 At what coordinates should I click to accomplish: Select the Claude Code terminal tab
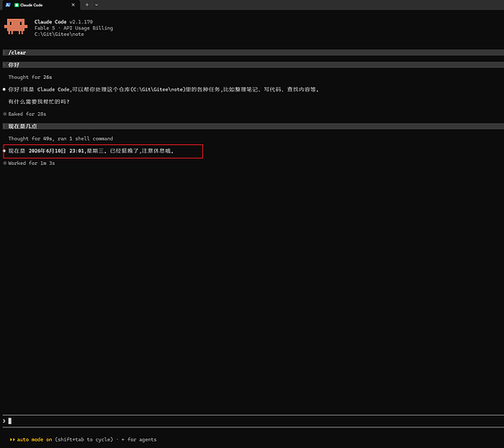[40, 4]
